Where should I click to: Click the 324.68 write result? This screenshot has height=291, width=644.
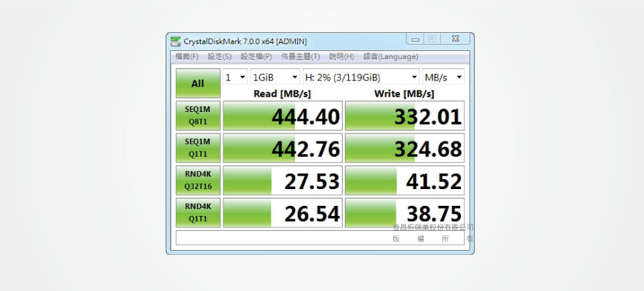point(405,148)
